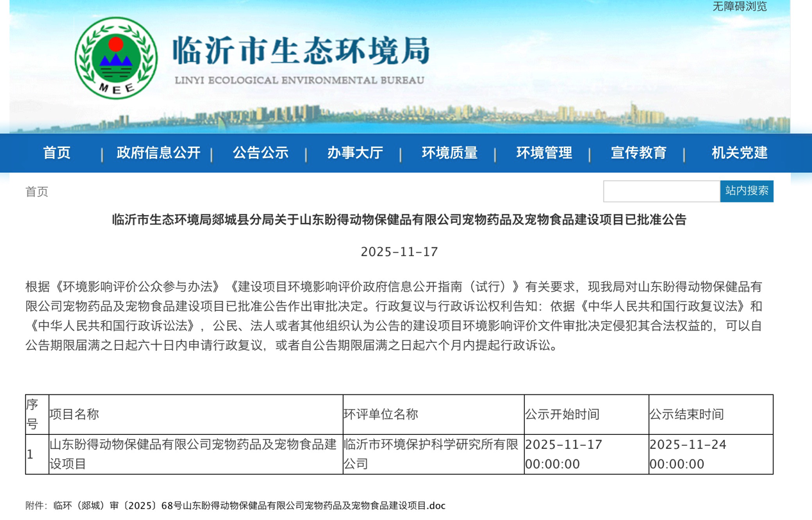Image resolution: width=812 pixels, height=520 pixels.
Task: Open the 无障碍浏览 accessibility link
Action: pos(739,6)
